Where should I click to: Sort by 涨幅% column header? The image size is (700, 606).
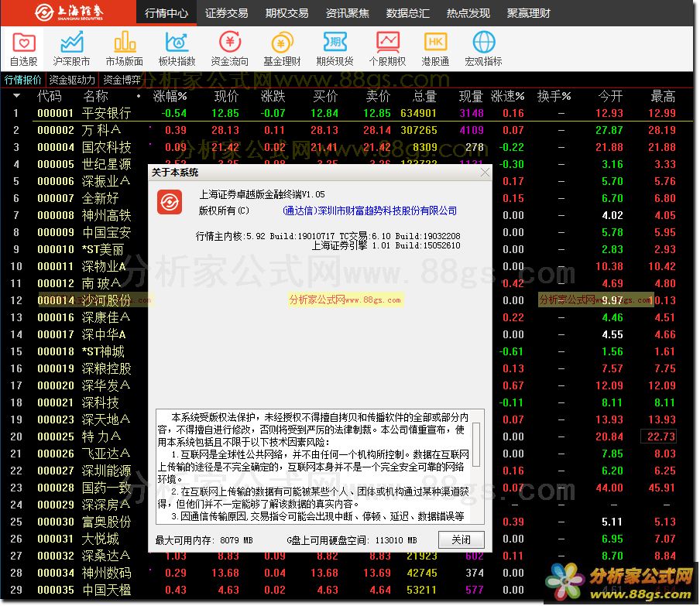click(x=170, y=96)
